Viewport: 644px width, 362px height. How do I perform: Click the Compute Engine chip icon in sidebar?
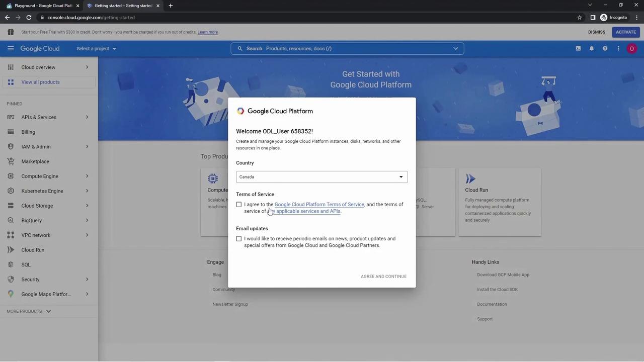coord(11,176)
